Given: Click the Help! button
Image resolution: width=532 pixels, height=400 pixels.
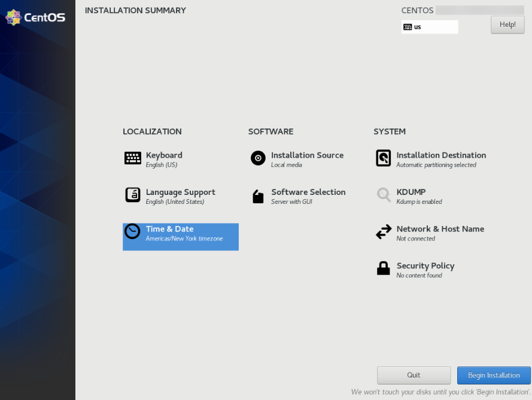Looking at the screenshot, I should (x=507, y=25).
